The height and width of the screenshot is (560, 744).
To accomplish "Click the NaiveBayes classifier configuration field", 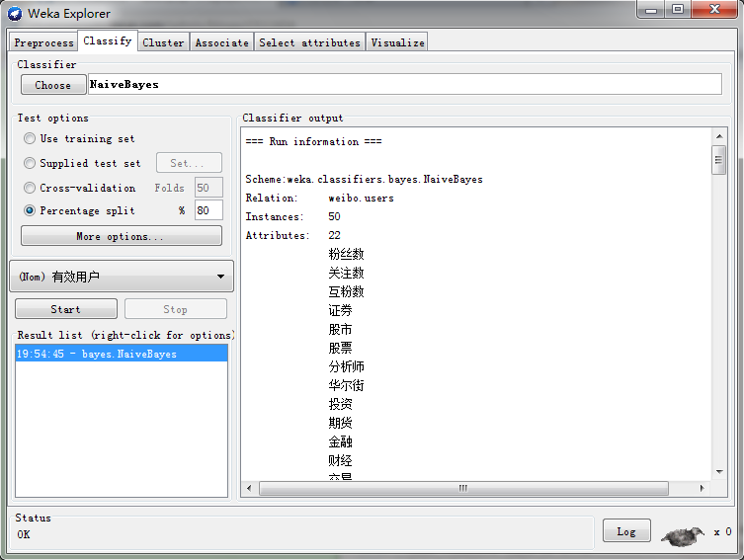I will 405,84.
